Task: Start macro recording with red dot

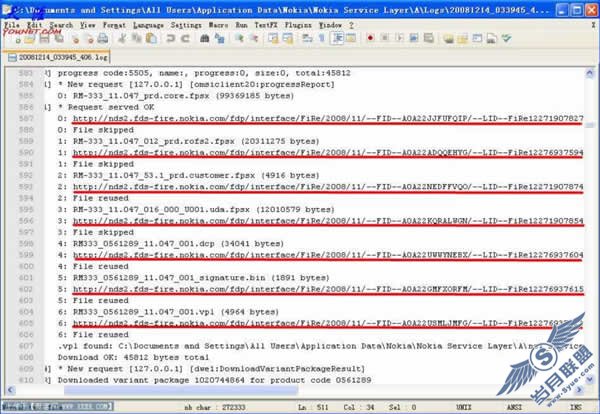Action: pos(370,39)
